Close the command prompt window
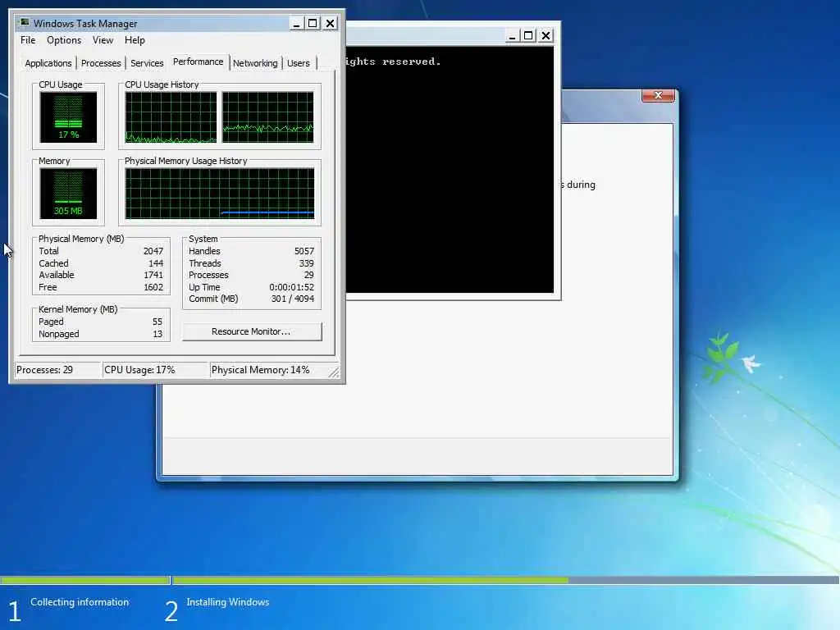 pyautogui.click(x=546, y=36)
